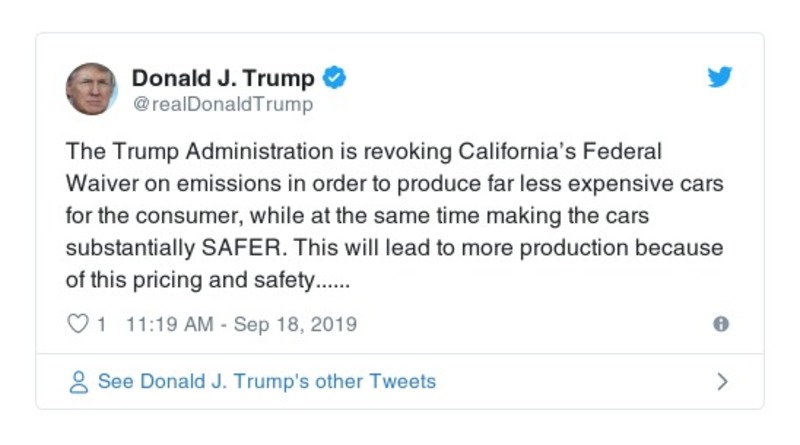Like the tweet with the heart icon
Screen dimensions: 800x445
pos(78,325)
